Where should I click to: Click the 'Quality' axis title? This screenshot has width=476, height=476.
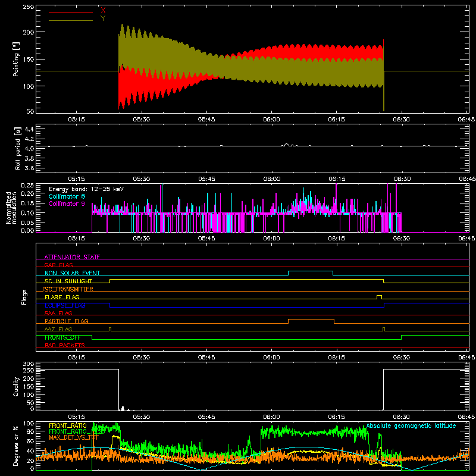point(16,386)
